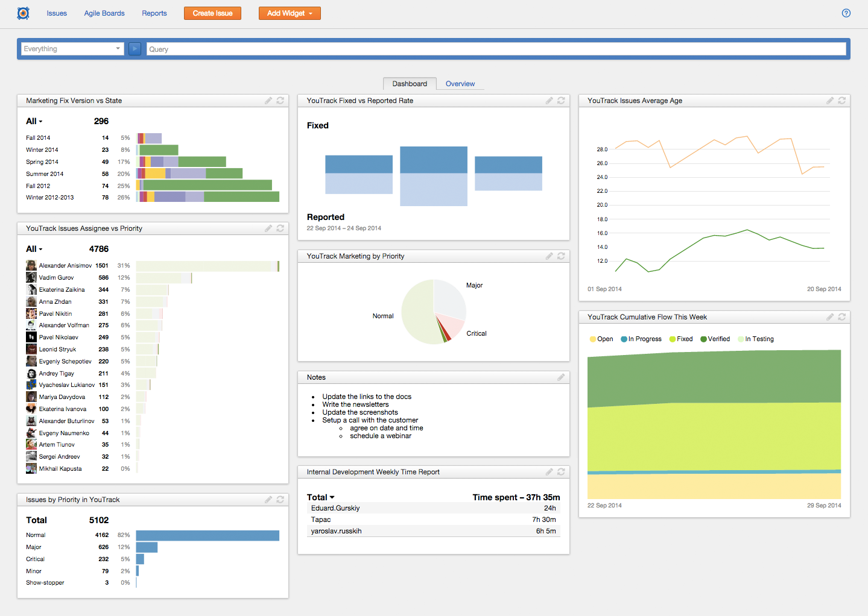Open the Issues menu
Image resolution: width=868 pixels, height=616 pixels.
tap(57, 13)
